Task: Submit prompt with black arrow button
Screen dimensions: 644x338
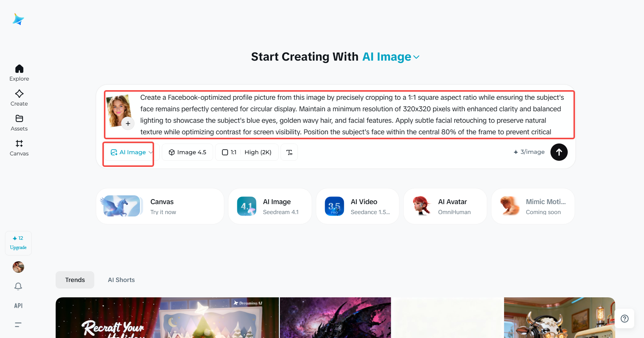Action: [559, 152]
